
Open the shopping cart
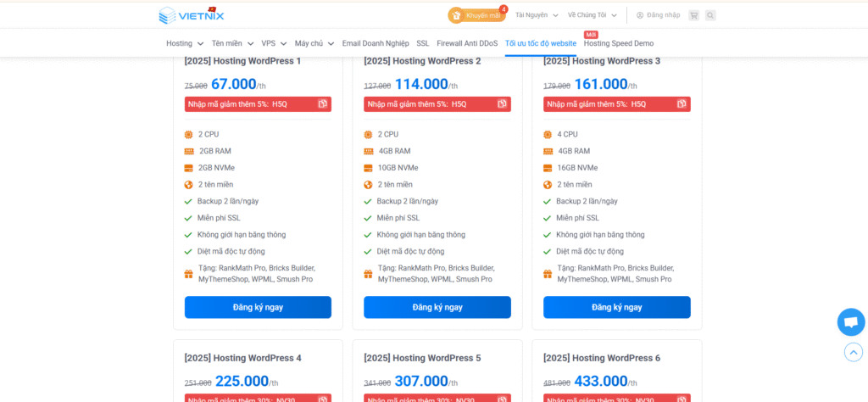coord(693,15)
